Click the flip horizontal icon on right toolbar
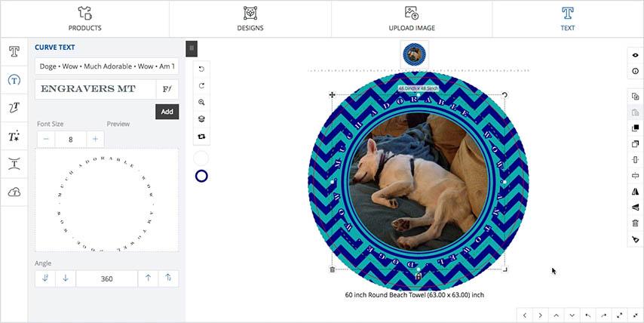Screen dimensions: 644x323 [x=636, y=192]
